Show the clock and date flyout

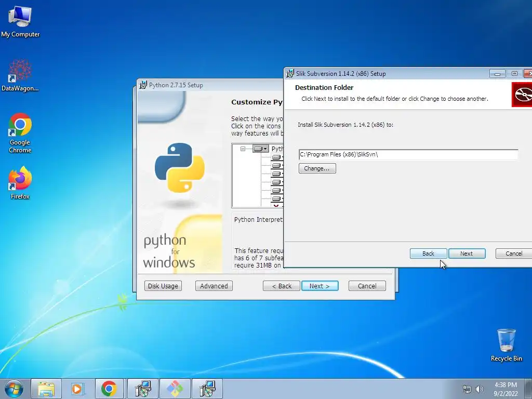[506, 389]
